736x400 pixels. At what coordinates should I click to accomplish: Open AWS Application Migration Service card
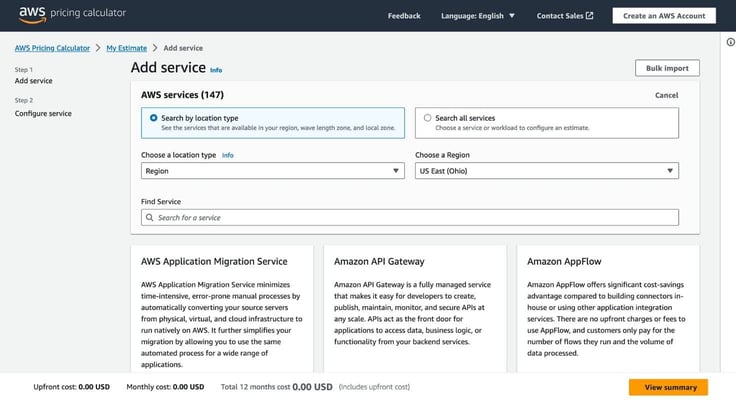(222, 310)
